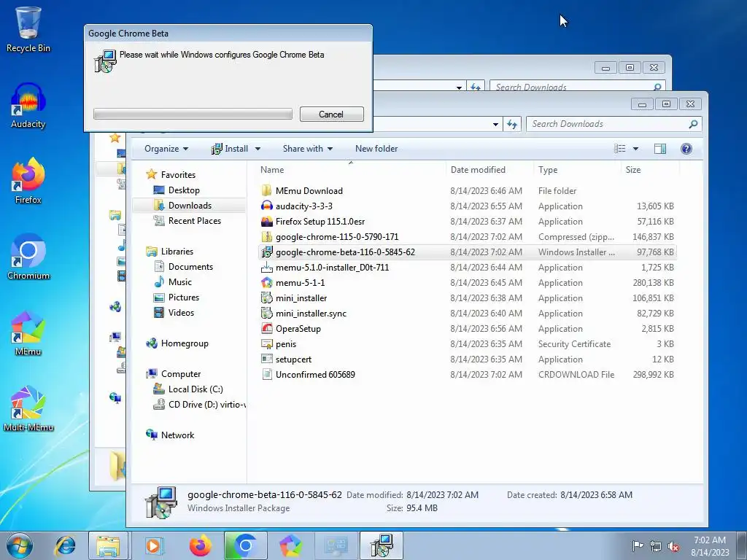The height and width of the screenshot is (560, 747).
Task: Open the view options dropdown arrow
Action: (635, 149)
